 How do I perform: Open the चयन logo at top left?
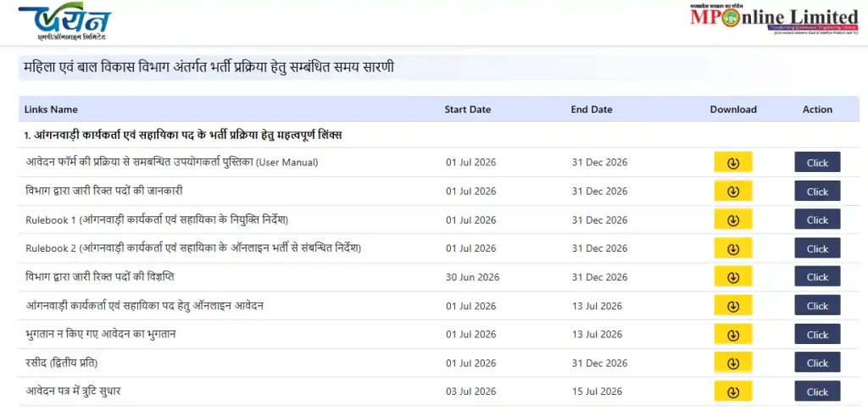64,21
